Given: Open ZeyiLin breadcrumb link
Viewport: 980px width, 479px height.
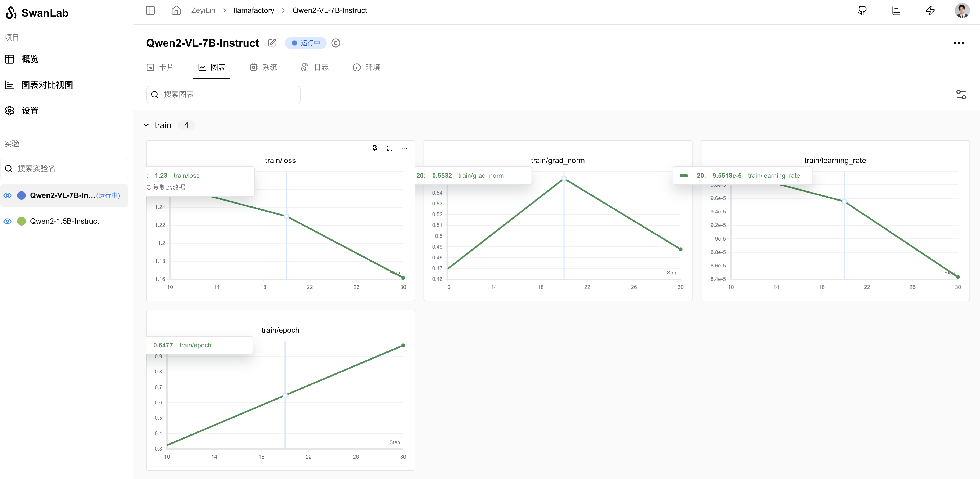Looking at the screenshot, I should (203, 10).
